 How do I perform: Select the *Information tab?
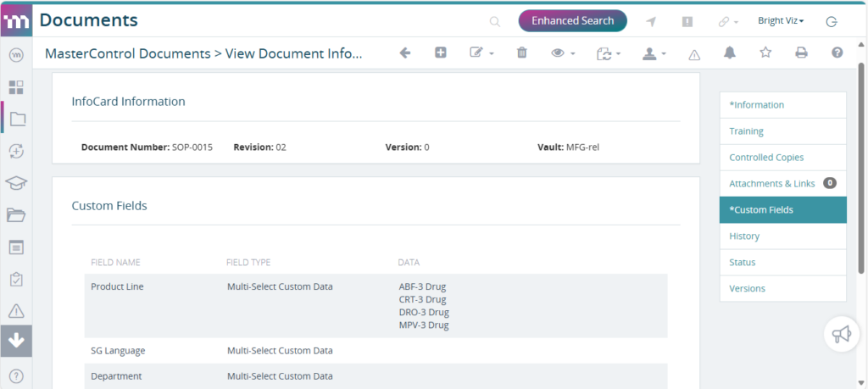782,105
